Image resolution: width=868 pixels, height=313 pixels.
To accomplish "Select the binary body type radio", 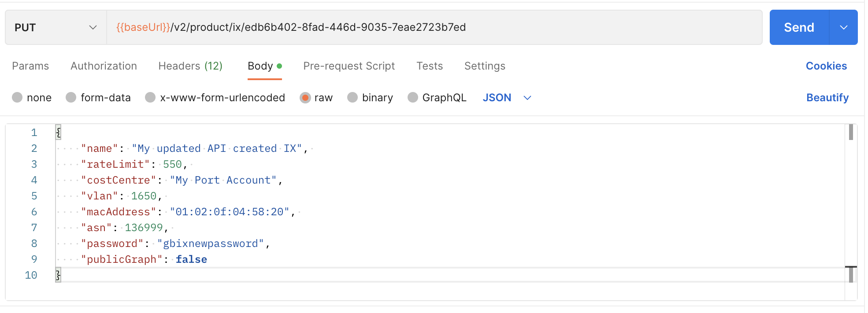I will (x=352, y=97).
